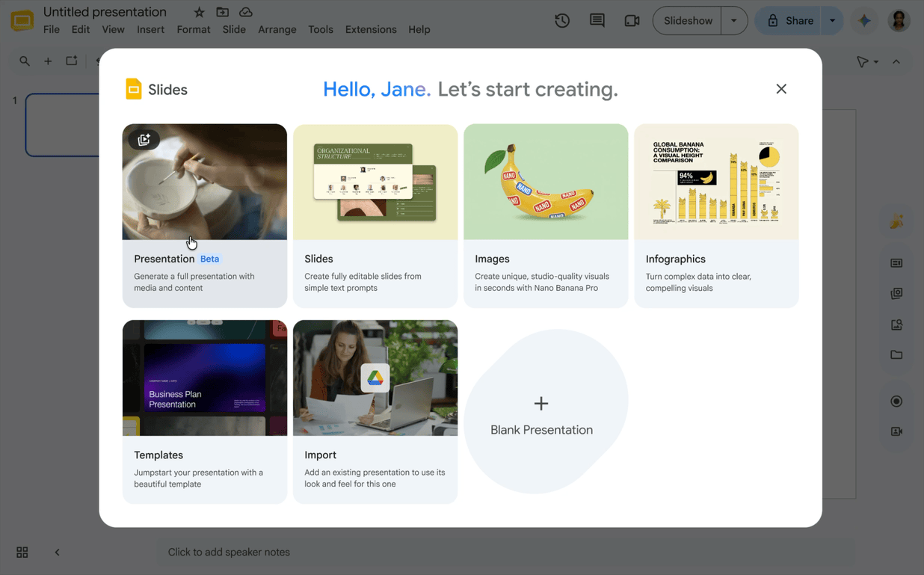924x575 pixels.
Task: Collapse the filmstrip with left chevron
Action: (57, 553)
